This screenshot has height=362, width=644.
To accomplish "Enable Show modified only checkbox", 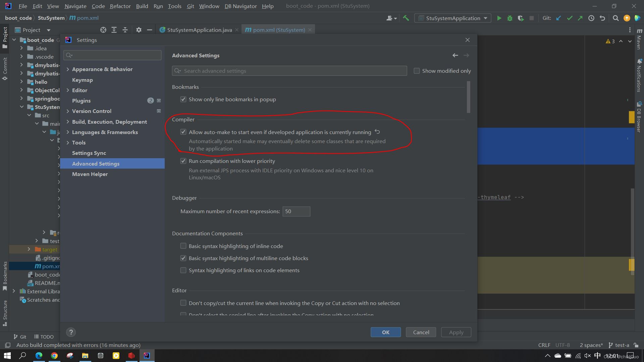I will tap(417, 71).
